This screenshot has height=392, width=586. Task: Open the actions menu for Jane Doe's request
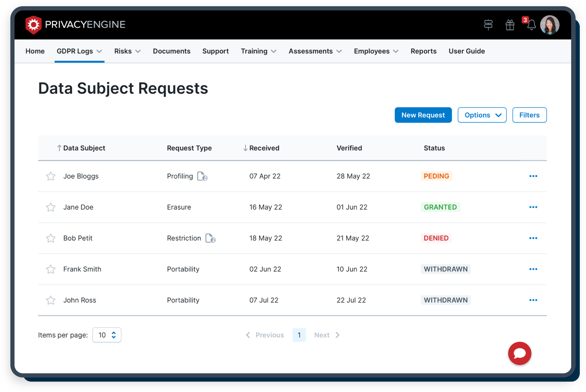(533, 207)
